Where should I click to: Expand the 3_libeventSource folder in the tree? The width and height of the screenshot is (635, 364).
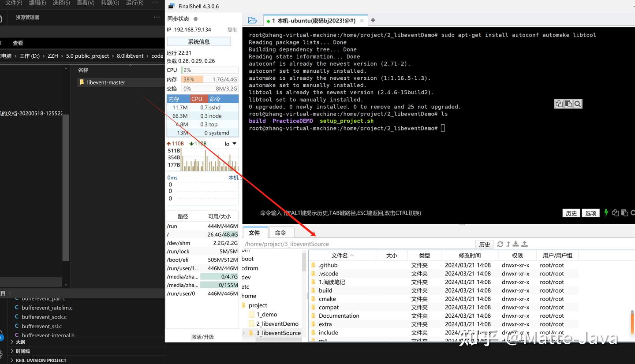(243, 333)
